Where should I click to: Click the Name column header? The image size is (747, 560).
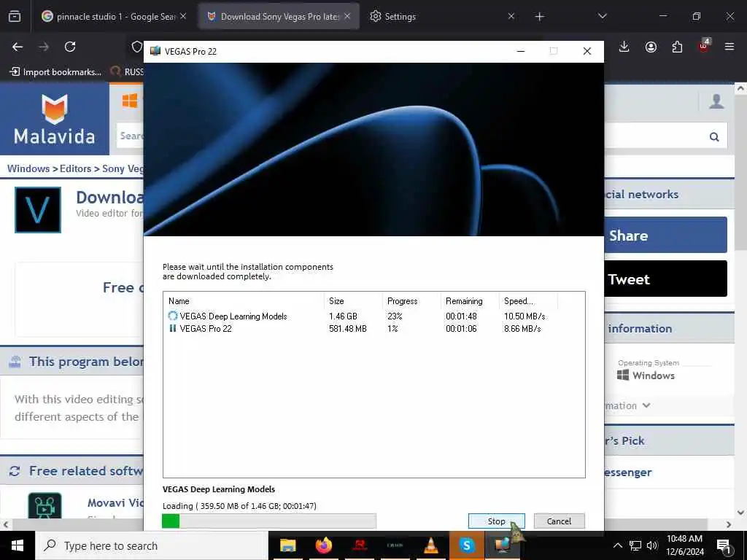244,301
